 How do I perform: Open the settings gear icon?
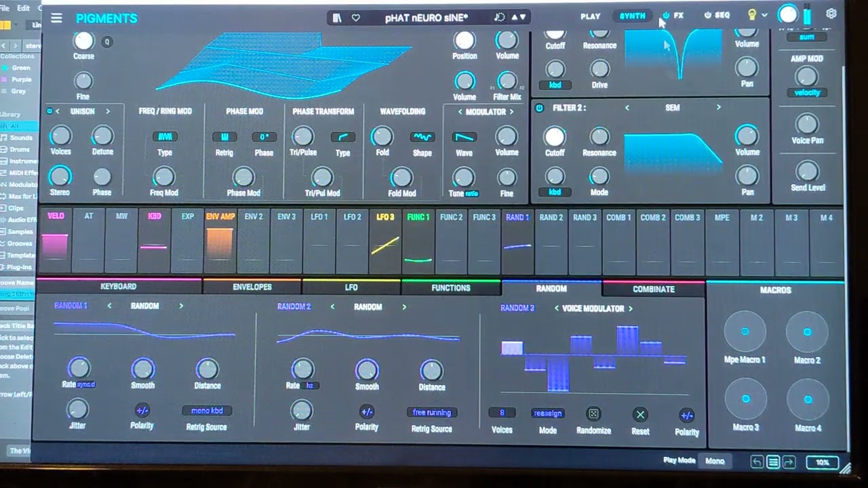pyautogui.click(x=831, y=14)
